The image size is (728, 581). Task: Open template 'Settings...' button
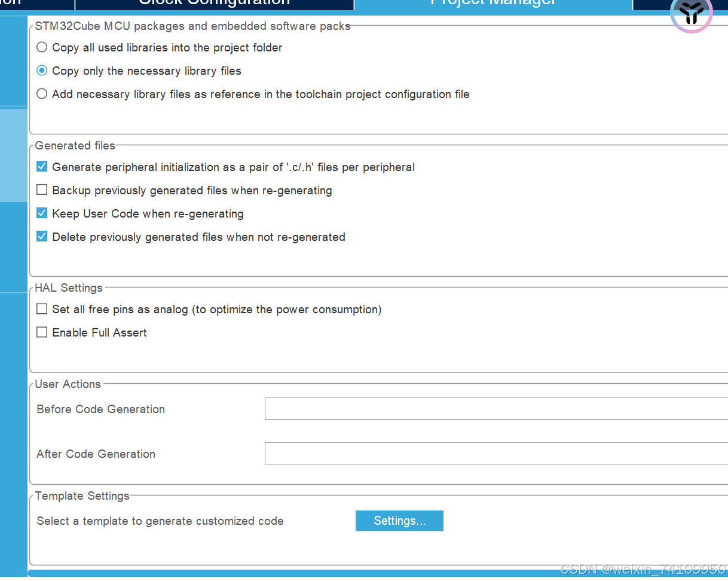(x=399, y=521)
